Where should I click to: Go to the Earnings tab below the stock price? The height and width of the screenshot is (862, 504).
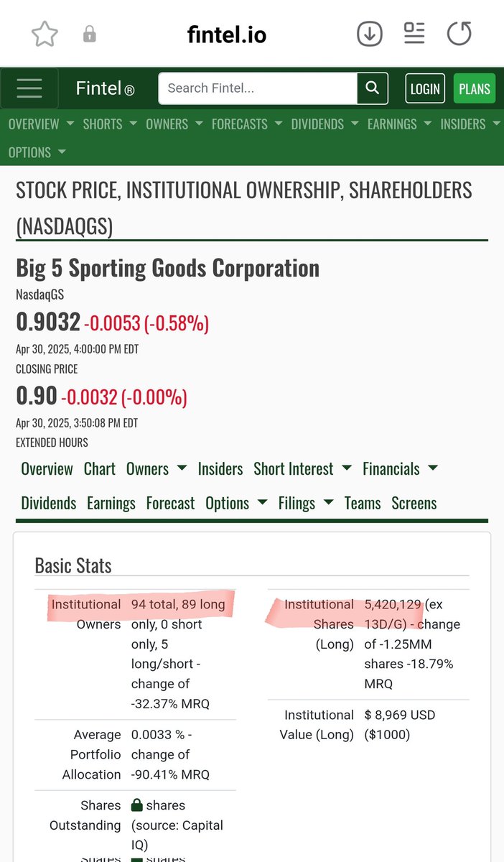click(111, 504)
